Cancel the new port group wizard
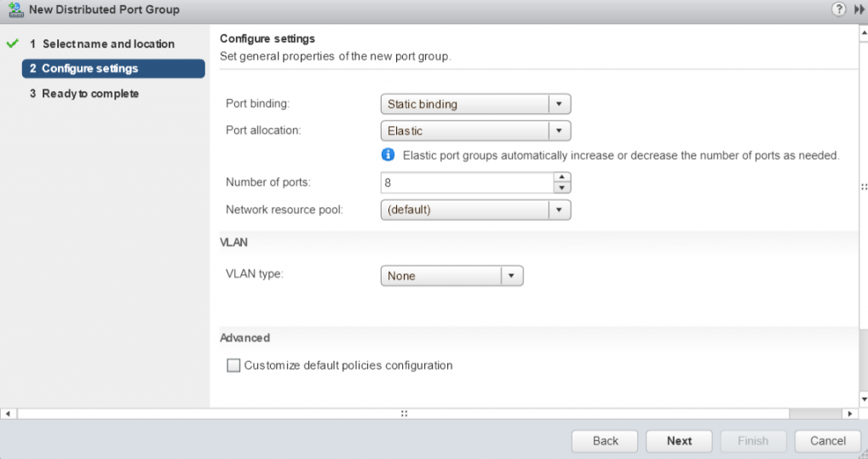868x459 pixels. (827, 441)
